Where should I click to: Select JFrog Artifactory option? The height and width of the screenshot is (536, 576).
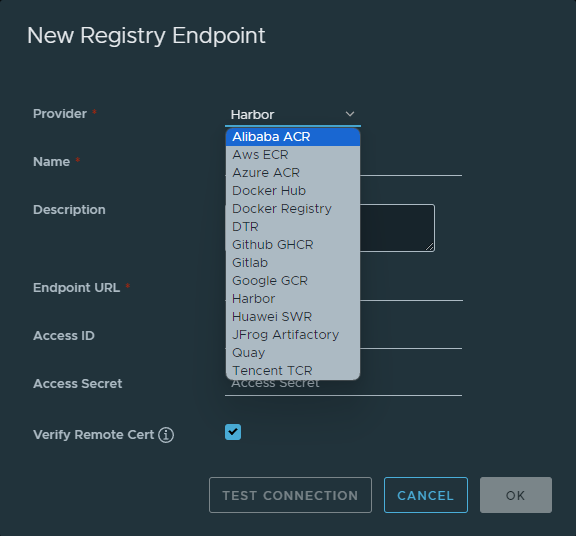293,335
